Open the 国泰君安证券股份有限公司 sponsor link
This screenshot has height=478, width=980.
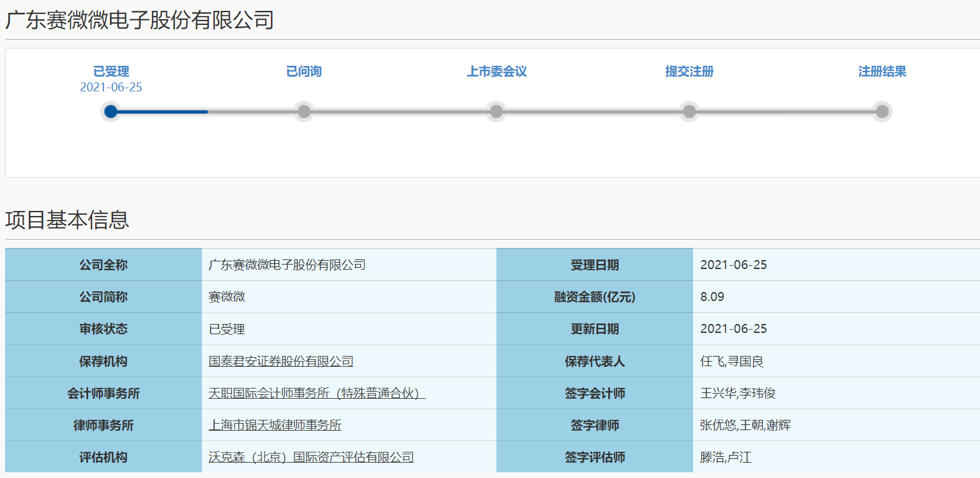(281, 361)
